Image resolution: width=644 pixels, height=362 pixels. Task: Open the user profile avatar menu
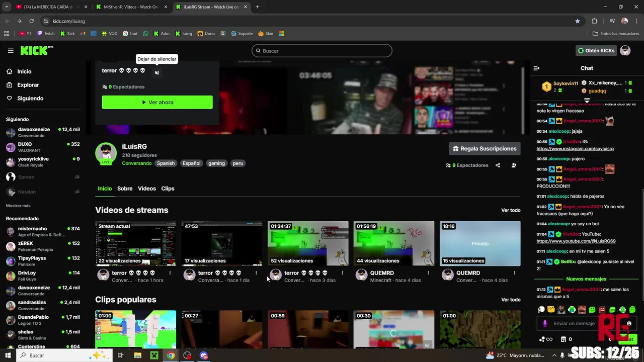pyautogui.click(x=625, y=51)
